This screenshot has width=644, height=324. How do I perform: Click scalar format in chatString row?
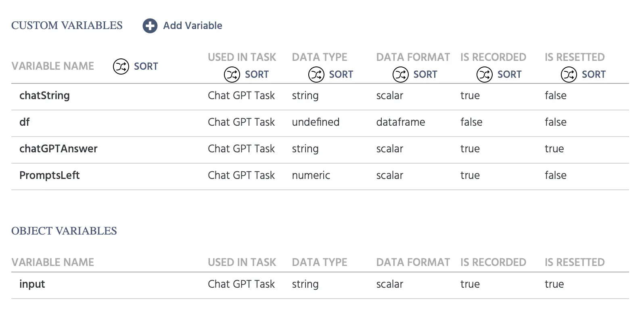click(390, 96)
